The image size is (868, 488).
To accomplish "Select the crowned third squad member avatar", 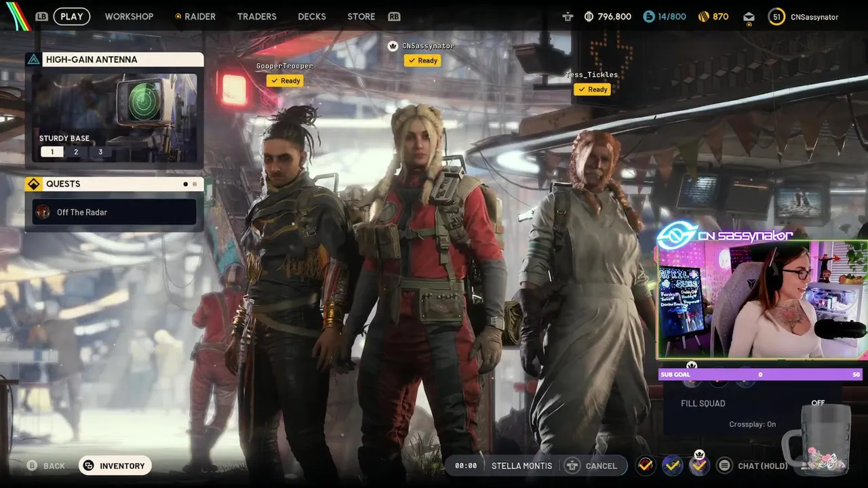I will point(699,465).
